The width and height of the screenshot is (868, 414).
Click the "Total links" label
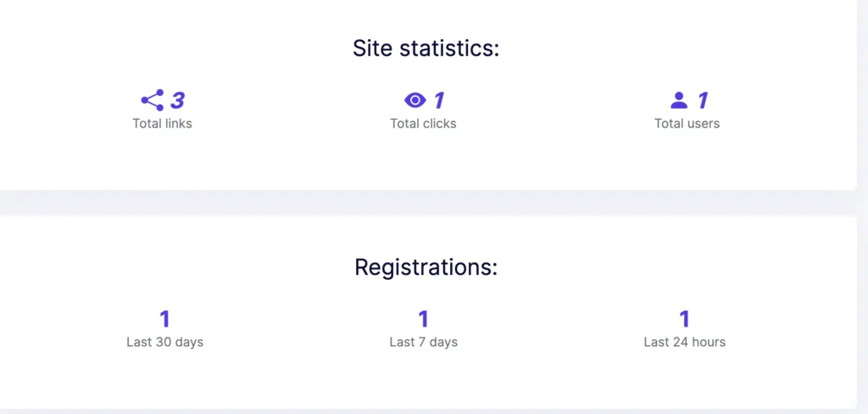coord(162,124)
